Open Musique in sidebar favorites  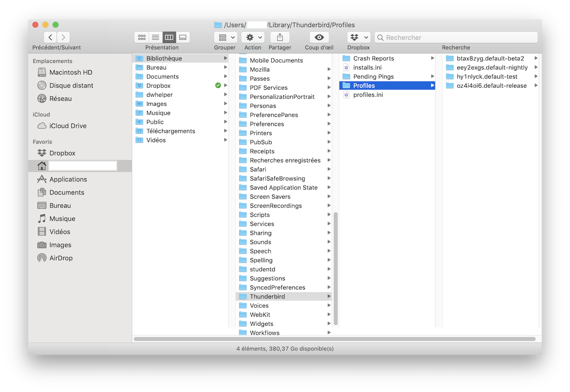[80, 218]
